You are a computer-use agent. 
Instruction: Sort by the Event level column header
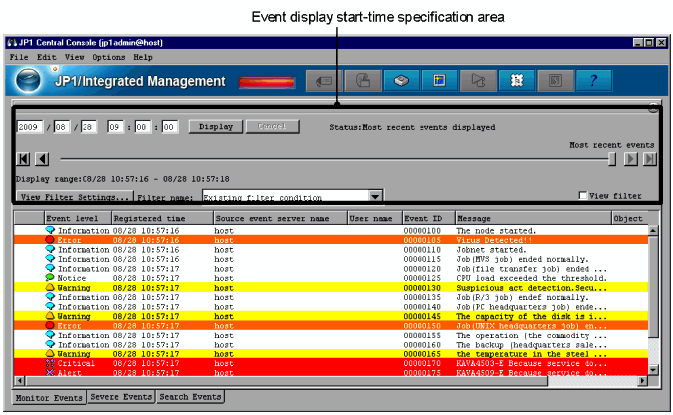tap(76, 217)
